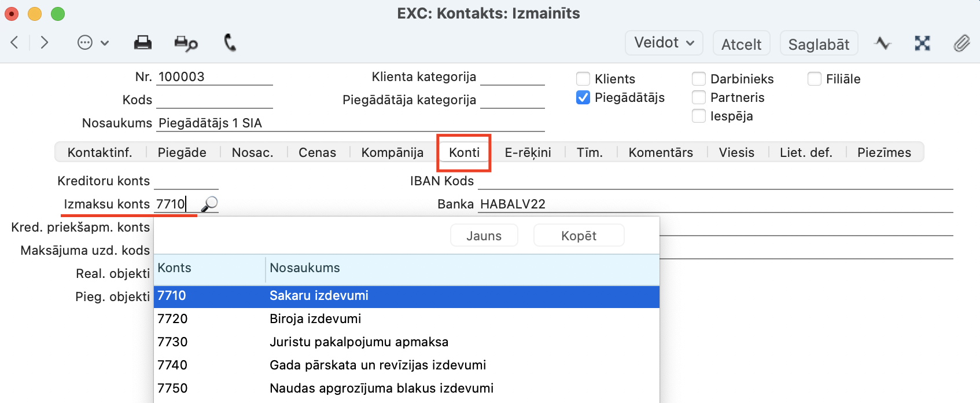Open the Veidot dropdown

664,43
